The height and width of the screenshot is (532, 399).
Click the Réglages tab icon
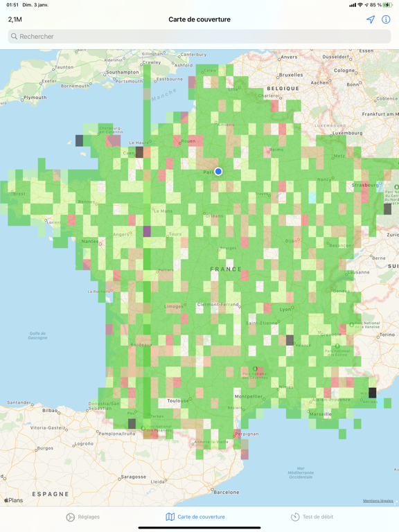[70, 517]
